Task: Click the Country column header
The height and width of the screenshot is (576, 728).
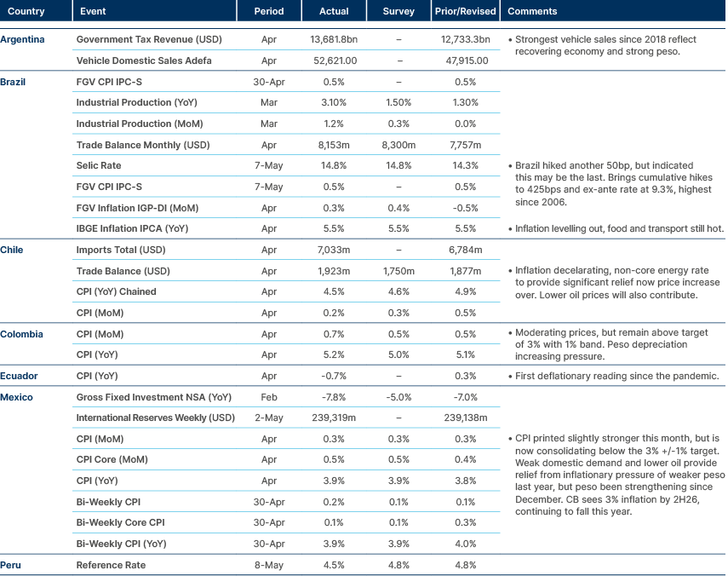Action: (26, 11)
